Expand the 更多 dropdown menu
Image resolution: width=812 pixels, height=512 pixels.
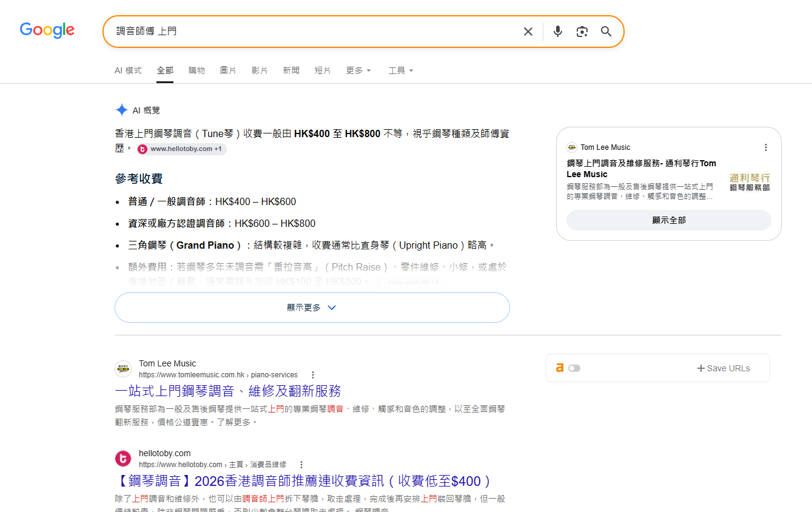click(358, 70)
